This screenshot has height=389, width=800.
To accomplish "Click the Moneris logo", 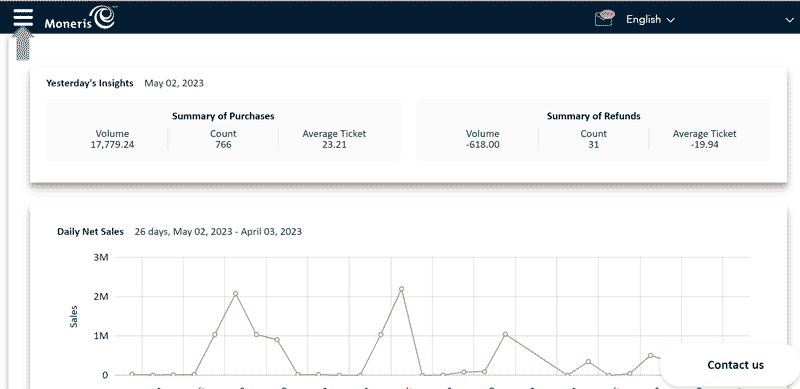I will click(x=81, y=18).
